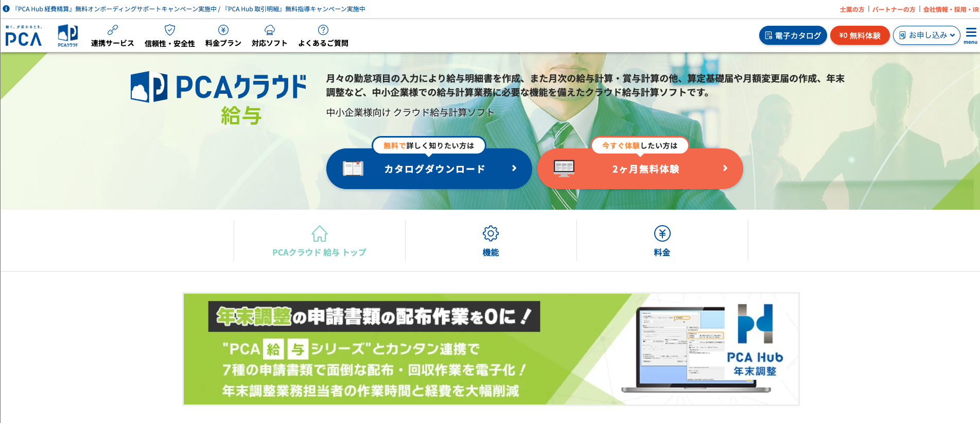The width and height of the screenshot is (980, 423).
Task: Switch to the 料金 tab
Action: pos(662,240)
